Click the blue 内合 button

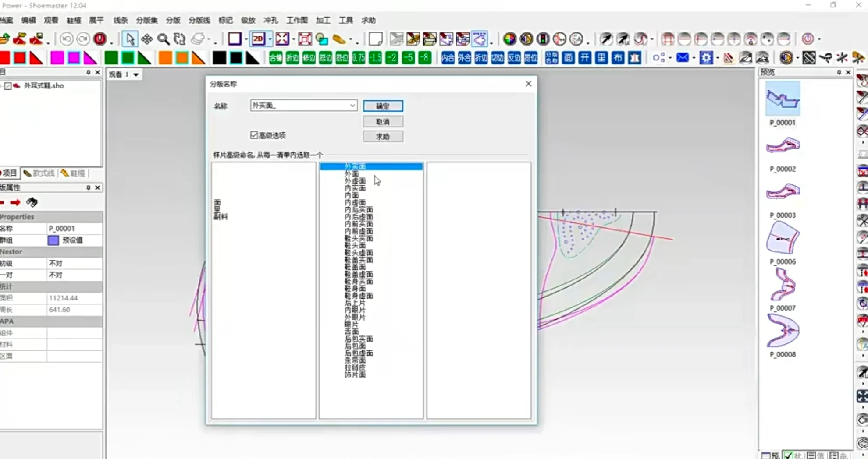pos(448,57)
